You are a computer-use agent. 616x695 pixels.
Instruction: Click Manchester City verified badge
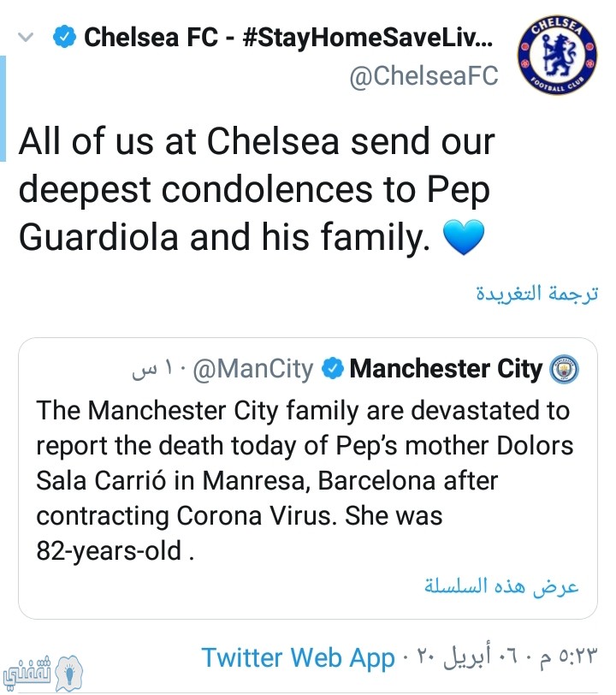tap(332, 369)
